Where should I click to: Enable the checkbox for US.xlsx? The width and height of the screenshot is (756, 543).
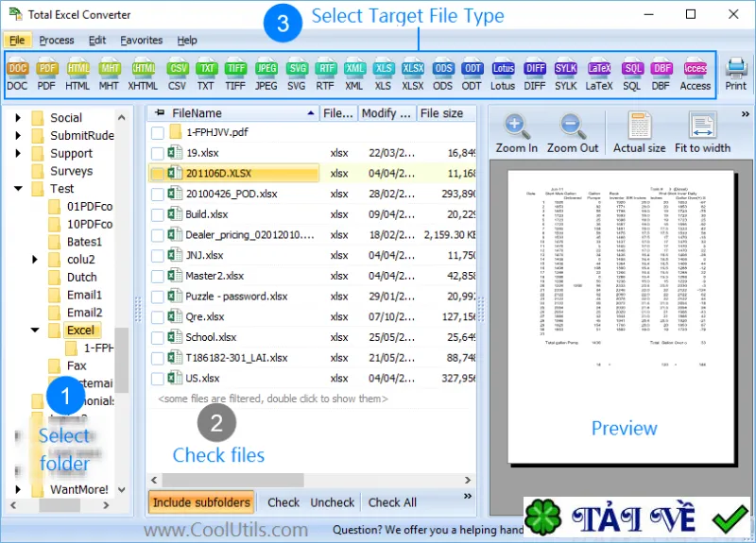click(x=158, y=379)
